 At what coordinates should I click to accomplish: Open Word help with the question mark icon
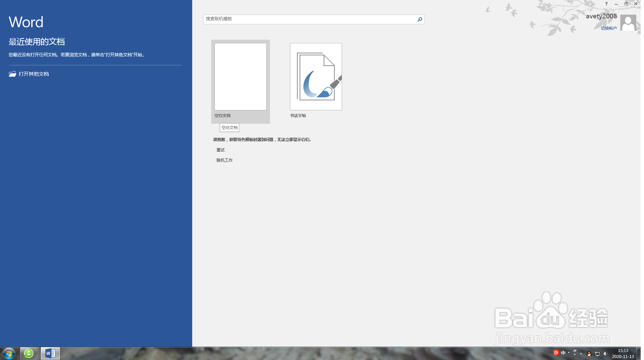click(606, 4)
